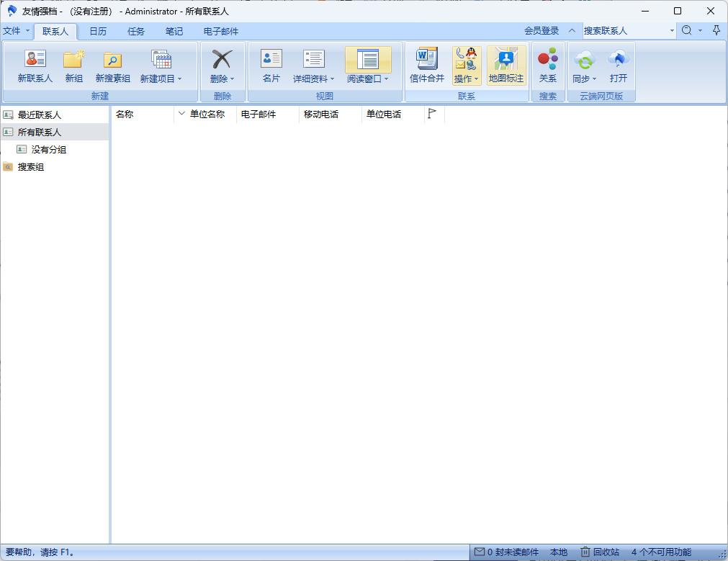Click the sort chevron before 单位名称
This screenshot has width=728, height=561.
(x=181, y=114)
